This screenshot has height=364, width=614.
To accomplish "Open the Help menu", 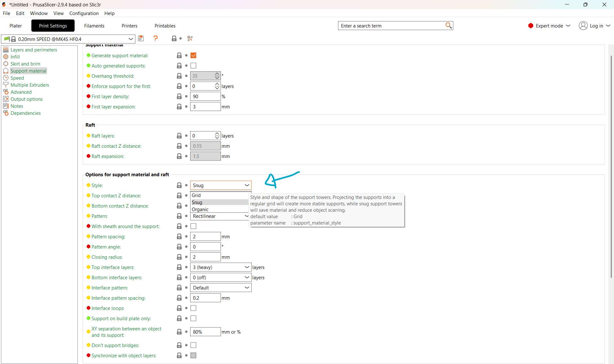I will pyautogui.click(x=109, y=13).
